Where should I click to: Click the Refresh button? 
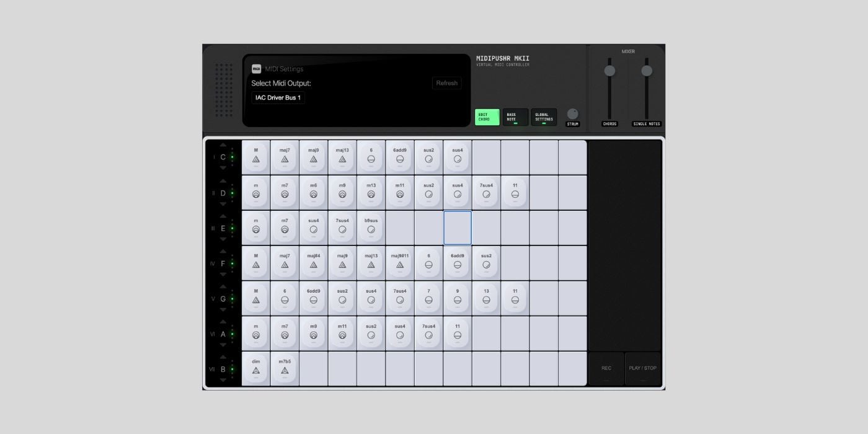pyautogui.click(x=446, y=83)
